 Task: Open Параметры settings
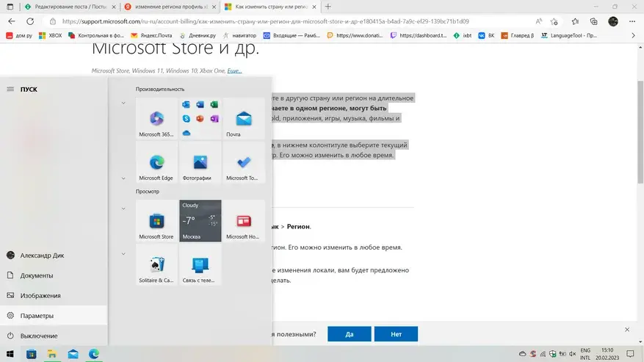pos(54,316)
